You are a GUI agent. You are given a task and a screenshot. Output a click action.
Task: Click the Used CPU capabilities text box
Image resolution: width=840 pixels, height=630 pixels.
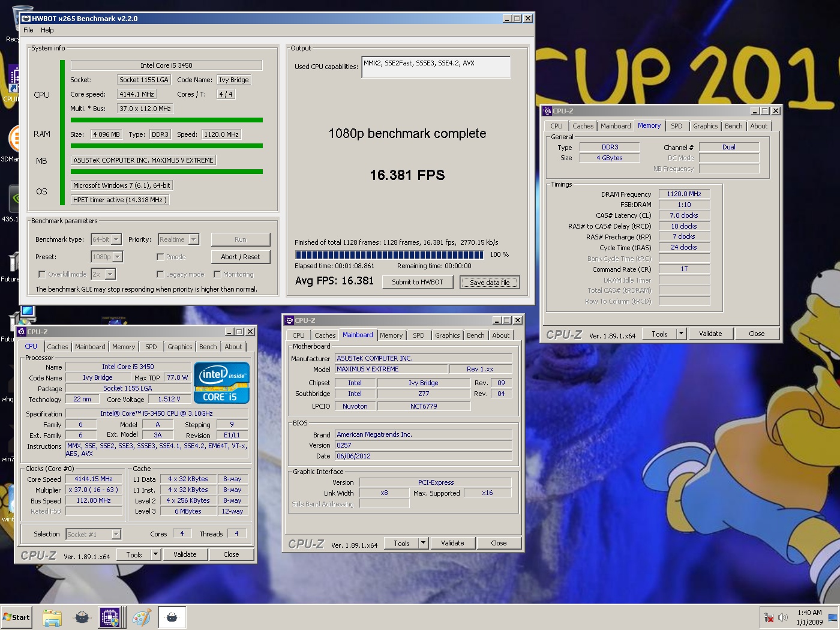pyautogui.click(x=436, y=67)
